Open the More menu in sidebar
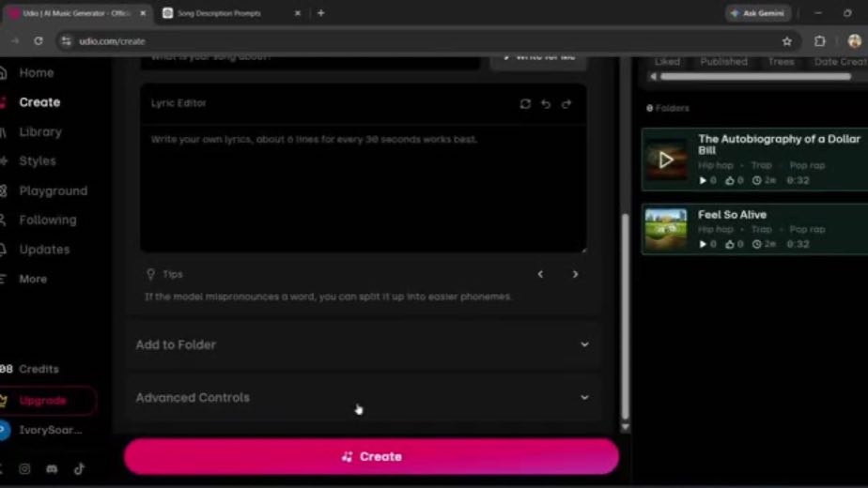The height and width of the screenshot is (488, 868). click(33, 279)
